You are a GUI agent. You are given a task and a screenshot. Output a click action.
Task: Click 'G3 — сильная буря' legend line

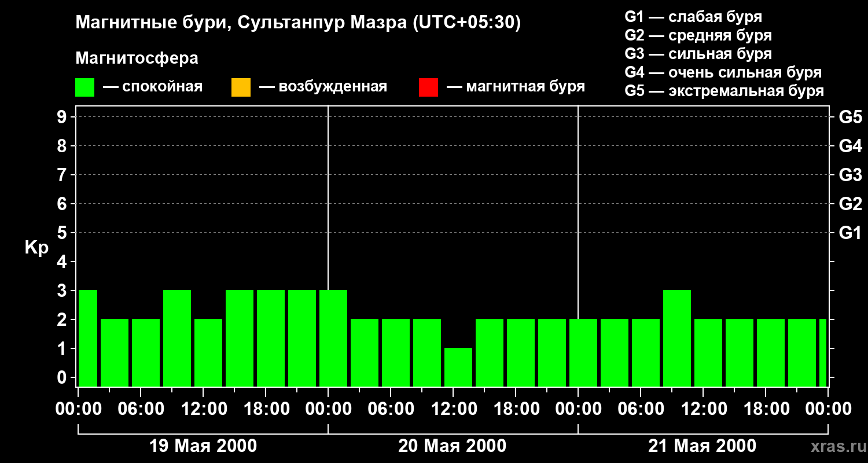[698, 54]
